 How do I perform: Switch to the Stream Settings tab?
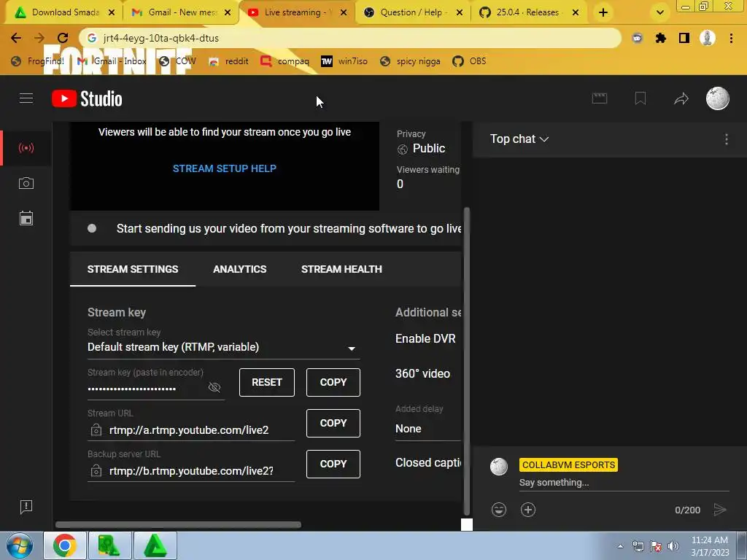point(133,269)
